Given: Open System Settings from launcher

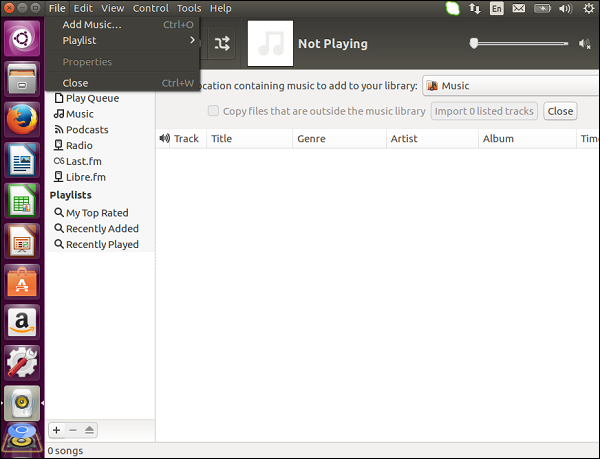Looking at the screenshot, I should [x=22, y=363].
